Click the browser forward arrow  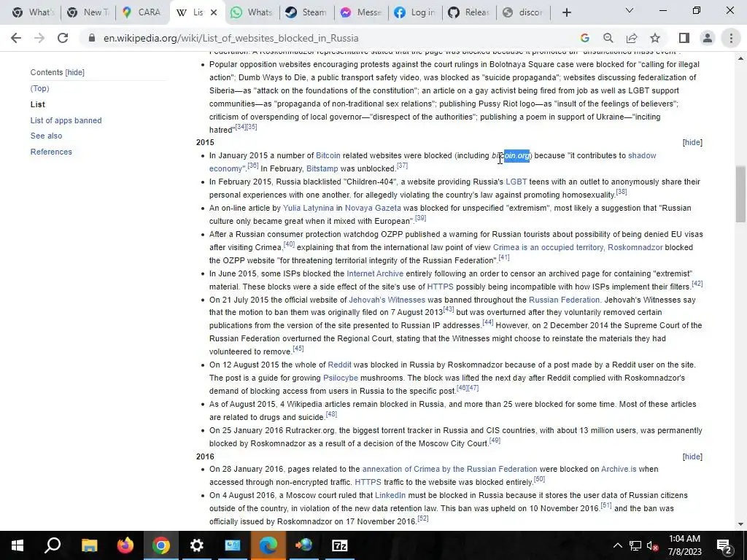click(x=39, y=38)
